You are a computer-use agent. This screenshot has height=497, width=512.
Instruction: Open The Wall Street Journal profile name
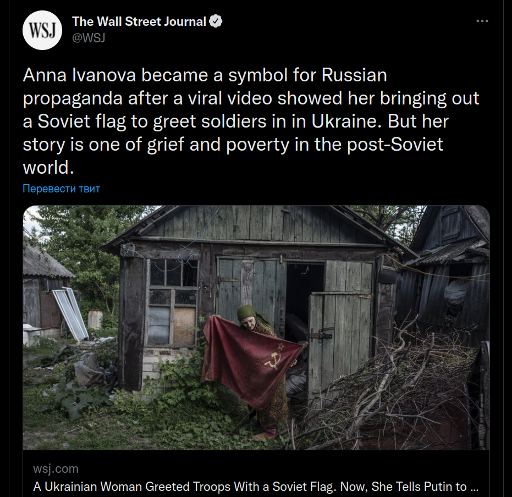139,22
